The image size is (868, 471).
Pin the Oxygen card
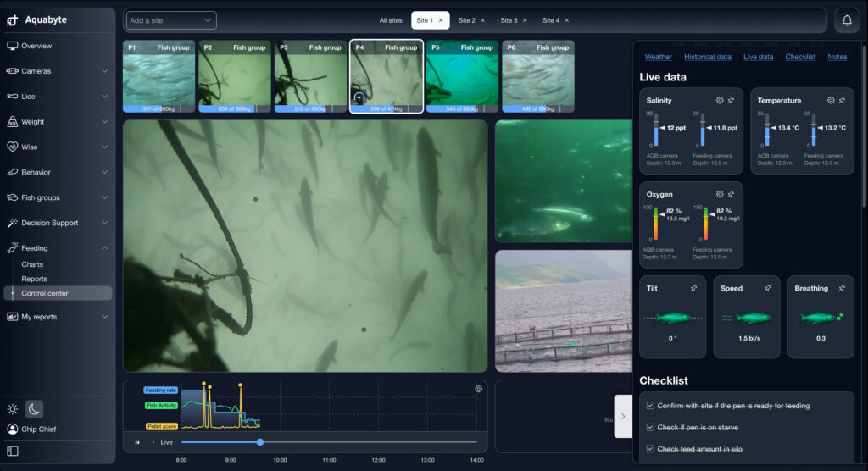pos(731,194)
